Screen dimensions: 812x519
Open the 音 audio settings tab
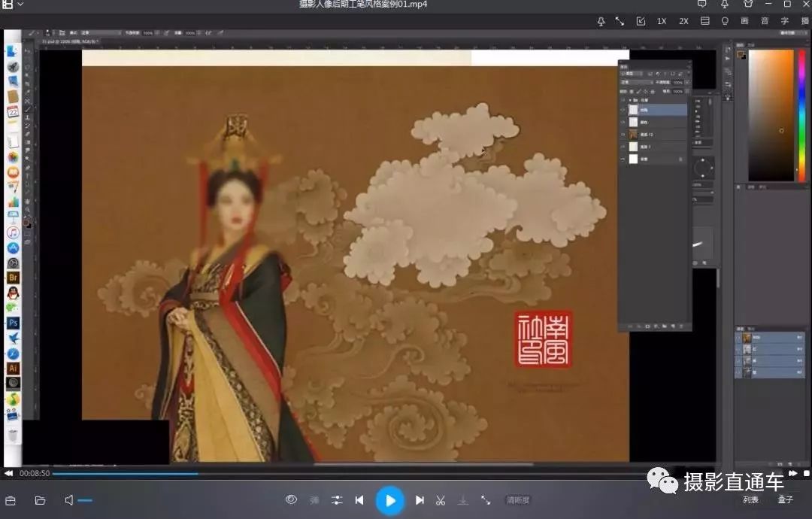(765, 21)
